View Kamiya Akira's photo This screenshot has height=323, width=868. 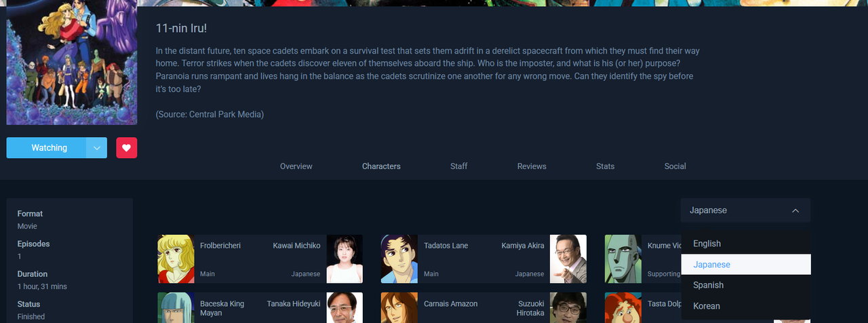click(568, 259)
